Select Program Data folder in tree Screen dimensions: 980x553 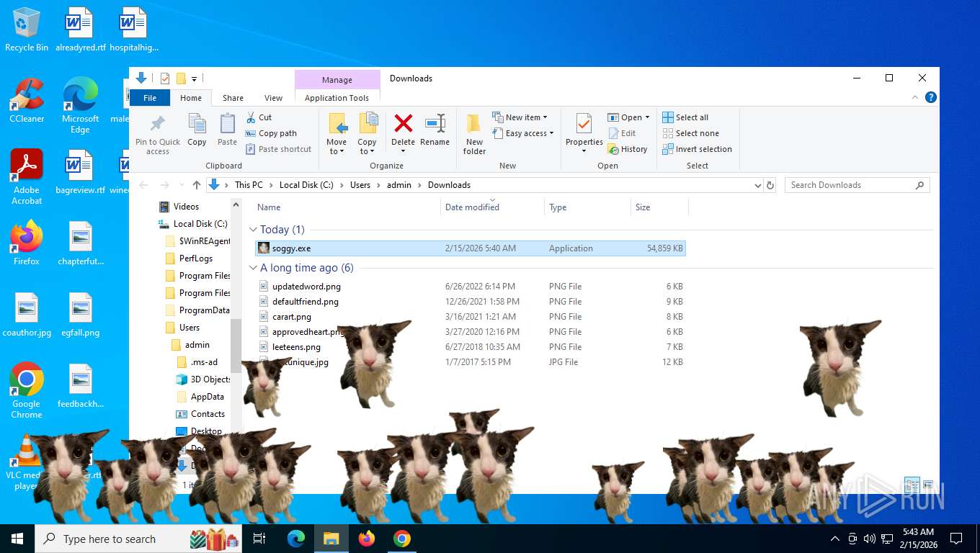click(198, 310)
